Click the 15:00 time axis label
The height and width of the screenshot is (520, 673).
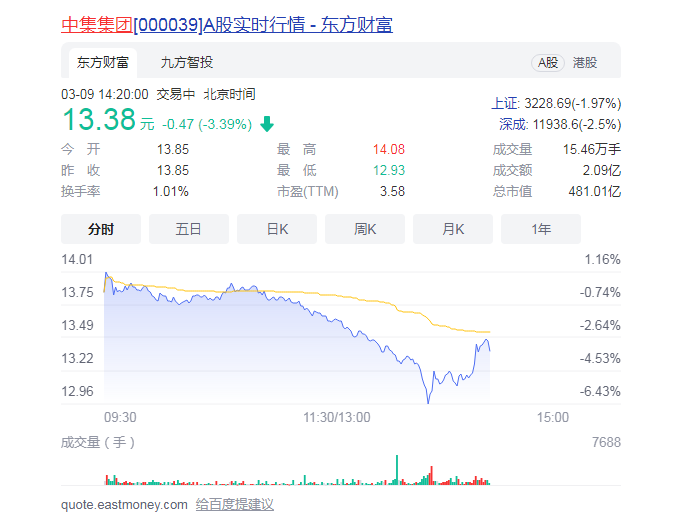click(x=553, y=417)
